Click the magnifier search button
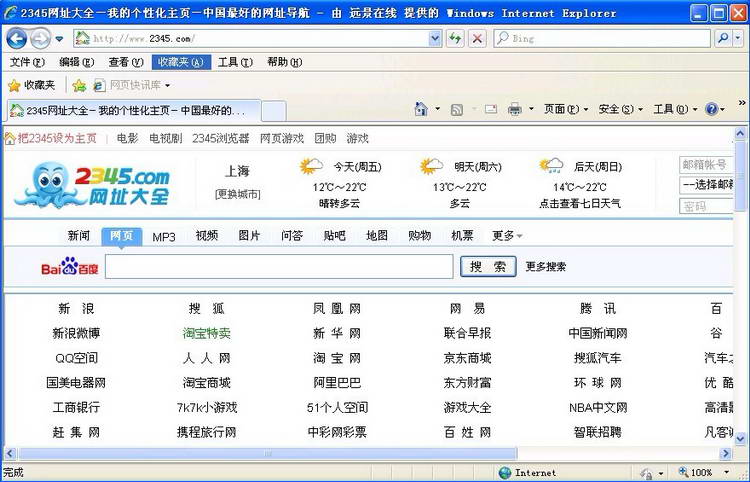 pos(723,38)
